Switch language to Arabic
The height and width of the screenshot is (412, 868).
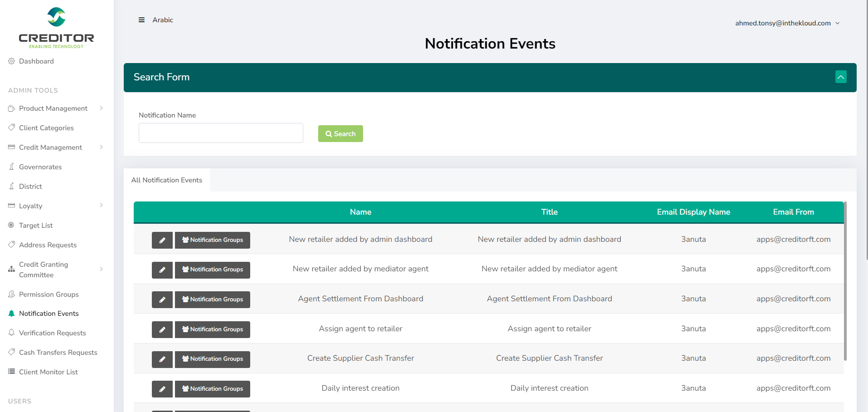click(163, 20)
